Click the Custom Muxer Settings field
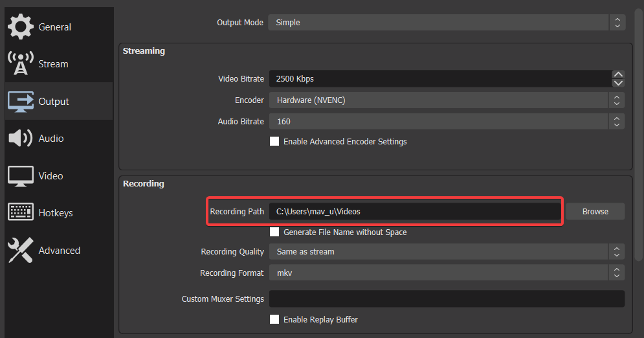 click(x=447, y=299)
